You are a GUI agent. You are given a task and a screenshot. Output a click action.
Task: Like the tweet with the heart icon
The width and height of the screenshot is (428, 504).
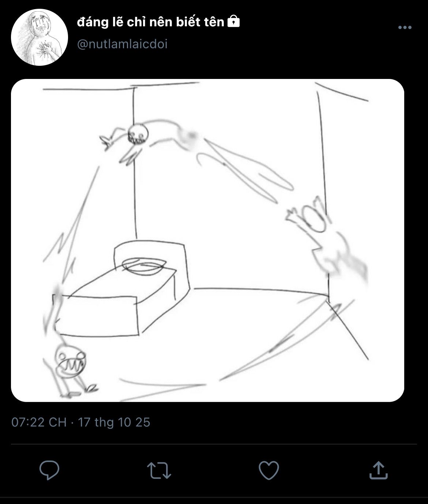pos(269,470)
